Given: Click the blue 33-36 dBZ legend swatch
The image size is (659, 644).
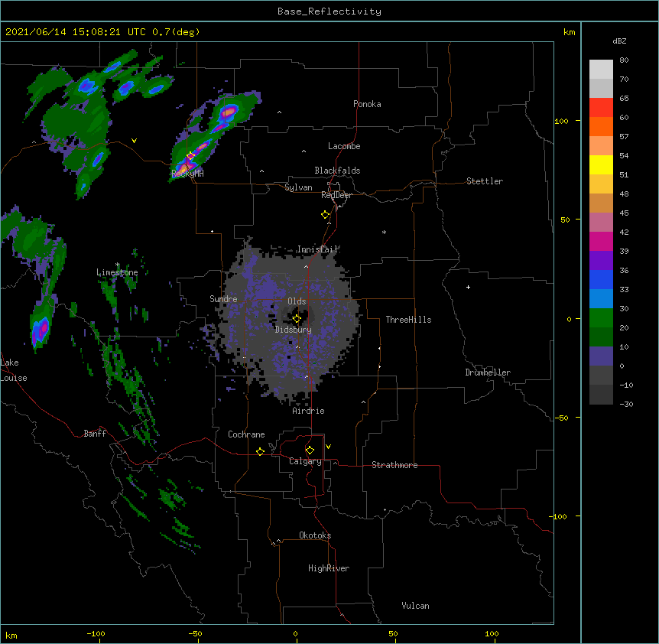Looking at the screenshot, I should 601,279.
